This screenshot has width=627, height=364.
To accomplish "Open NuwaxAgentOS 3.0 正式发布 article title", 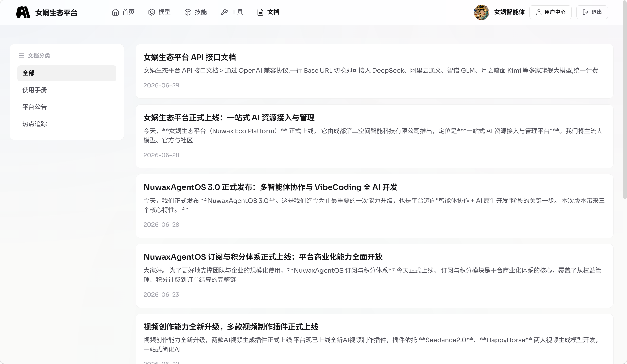I will pos(270,187).
